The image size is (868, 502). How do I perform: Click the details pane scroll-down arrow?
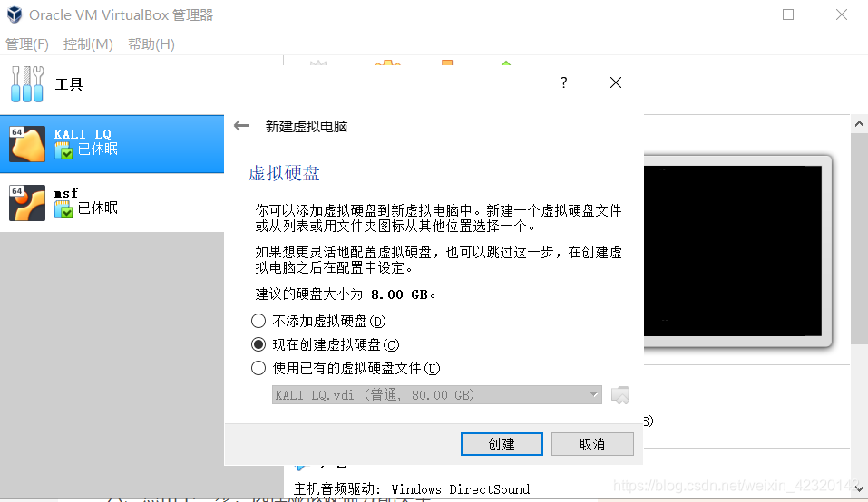click(x=859, y=488)
